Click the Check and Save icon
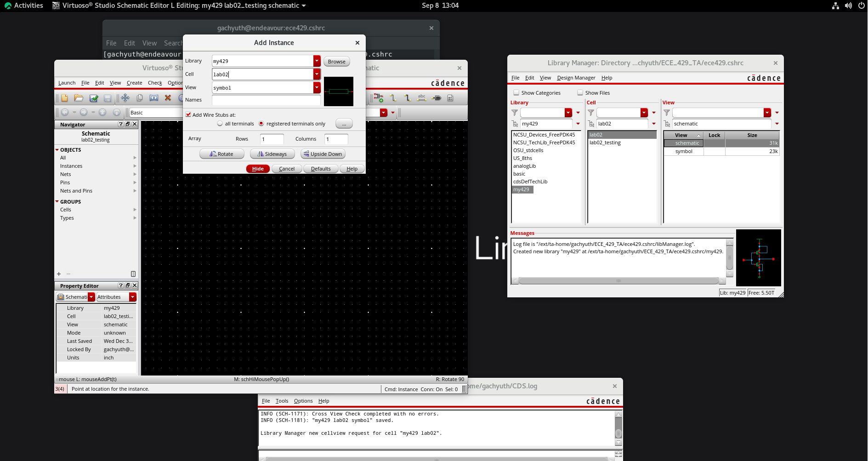The width and height of the screenshot is (868, 461). [94, 98]
